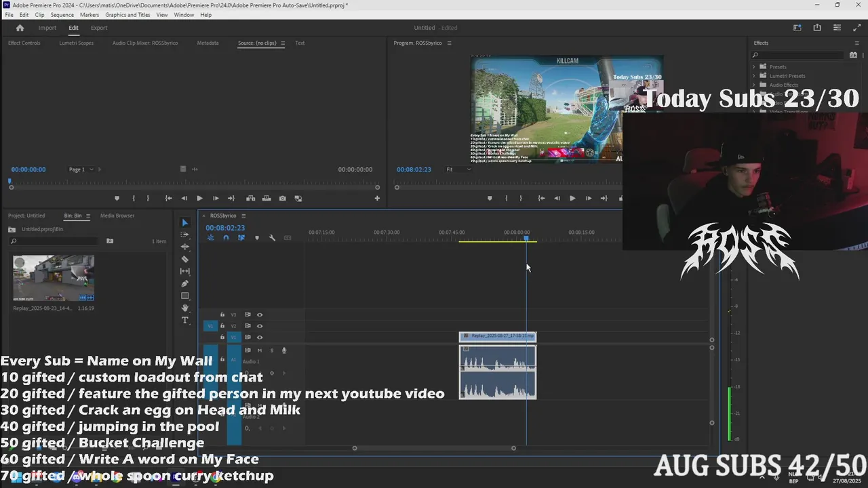868x488 pixels.
Task: Step back one frame in Source monitor
Action: pyautogui.click(x=184, y=199)
